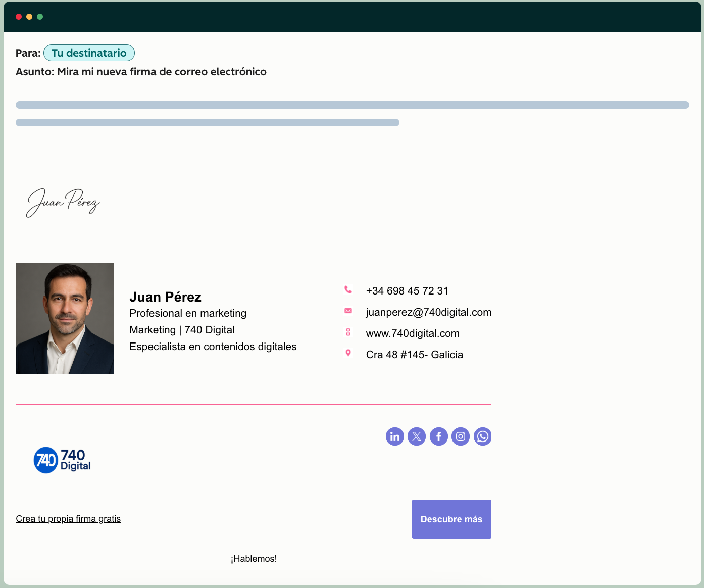Image resolution: width=704 pixels, height=588 pixels.
Task: Click the yellow traffic light button
Action: (x=29, y=16)
